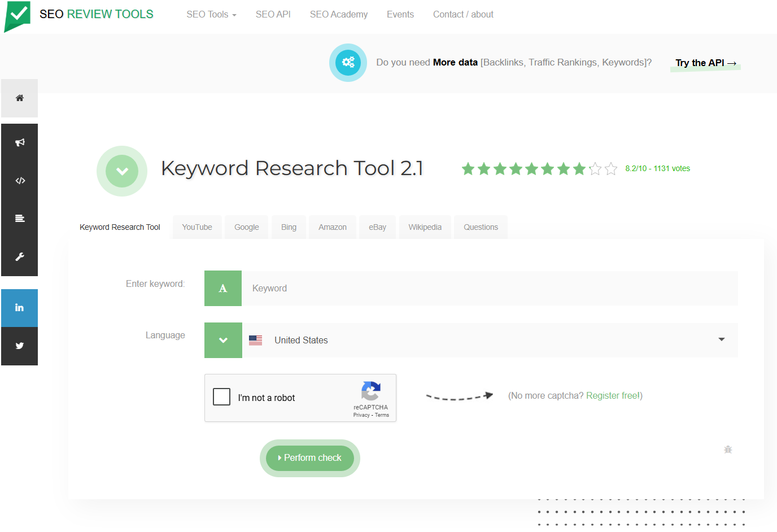Screen dimensions: 777x532
Task: Open the home icon in sidebar
Action: [x=19, y=98]
